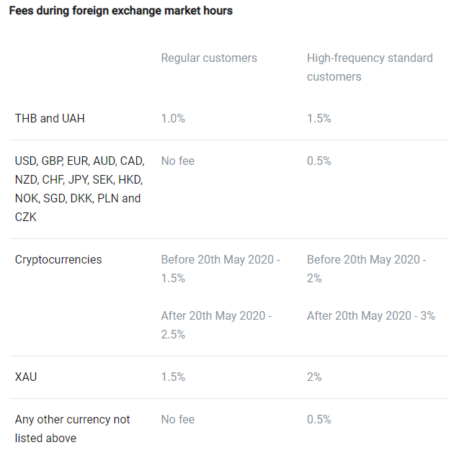This screenshot has height=476, width=454.
Task: Click 'No fee' in the USD, GBP row
Action: (x=178, y=161)
